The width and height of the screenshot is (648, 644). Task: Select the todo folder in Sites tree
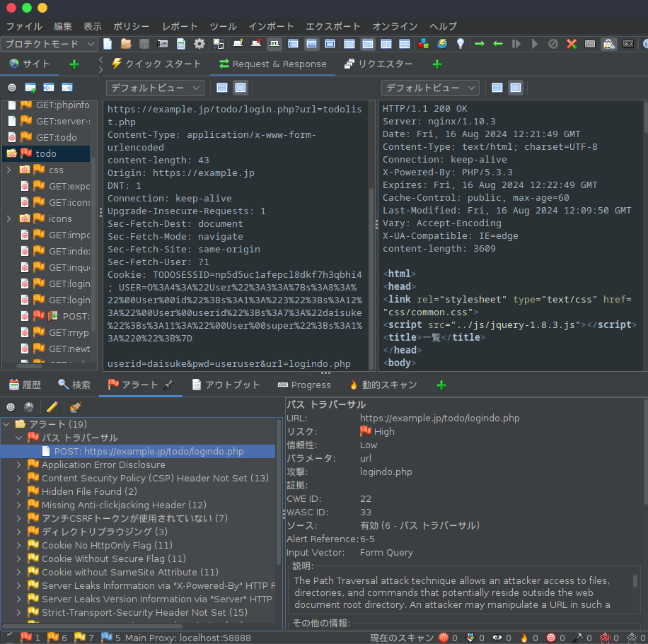(46, 153)
